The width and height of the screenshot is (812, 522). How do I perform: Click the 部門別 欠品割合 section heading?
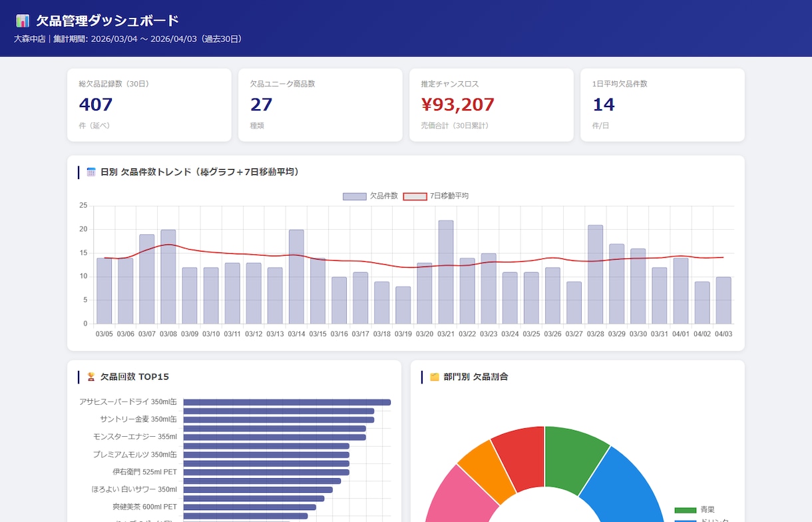pos(476,377)
